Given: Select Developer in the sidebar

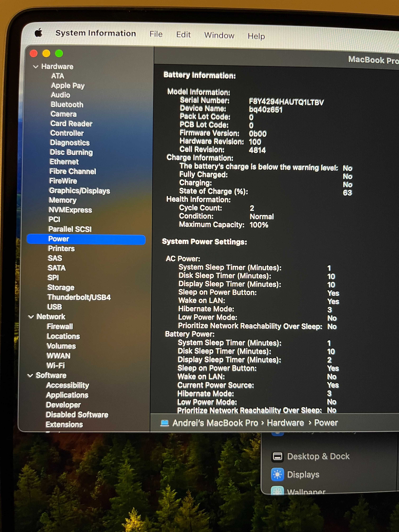Looking at the screenshot, I should point(63,405).
